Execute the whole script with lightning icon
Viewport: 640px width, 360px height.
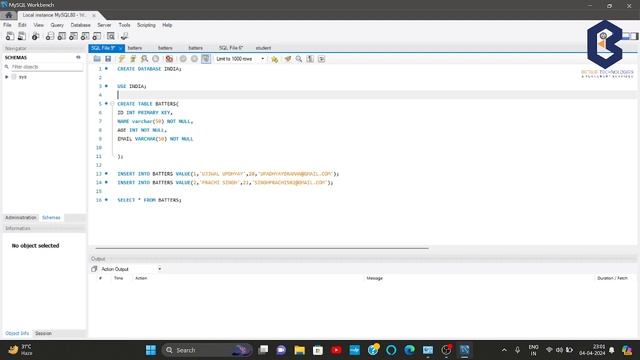122,59
